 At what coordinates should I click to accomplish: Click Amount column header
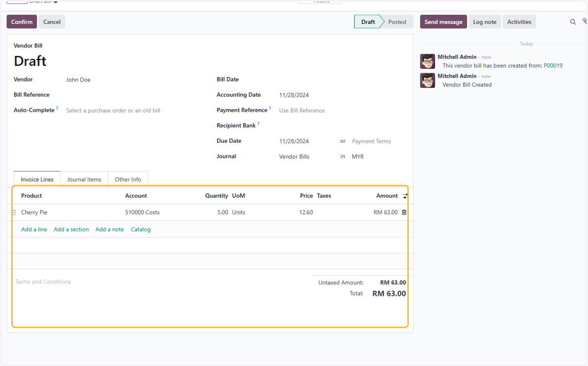(x=387, y=196)
